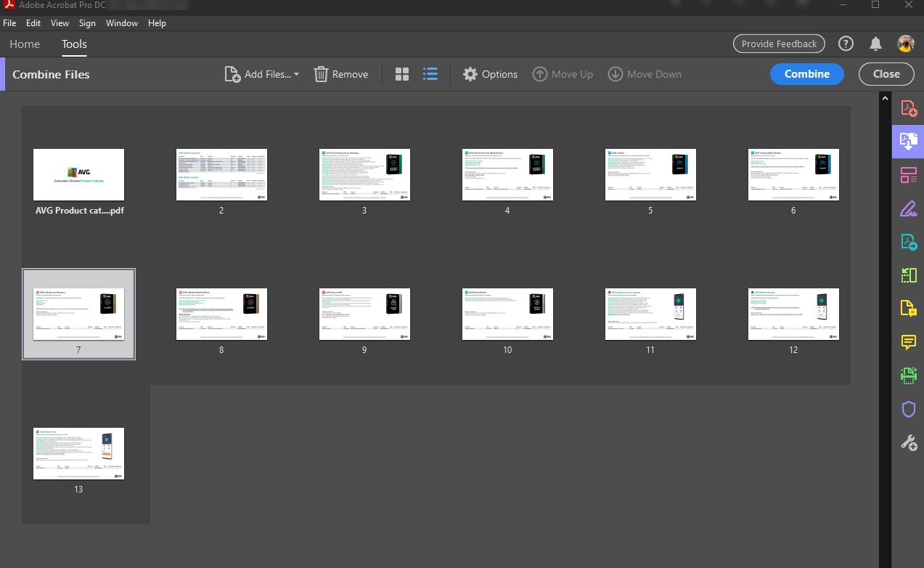Click the "AVG Product cat....pdf" file name
924x568 pixels.
[x=78, y=211]
